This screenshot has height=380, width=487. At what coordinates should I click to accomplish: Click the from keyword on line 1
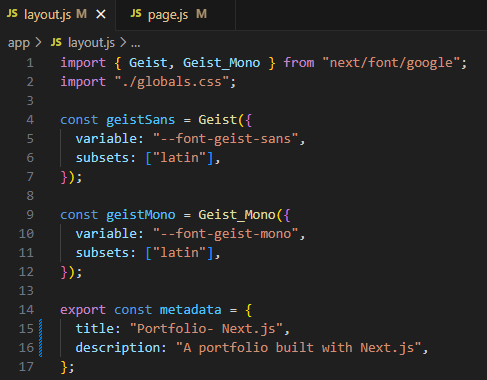click(299, 63)
